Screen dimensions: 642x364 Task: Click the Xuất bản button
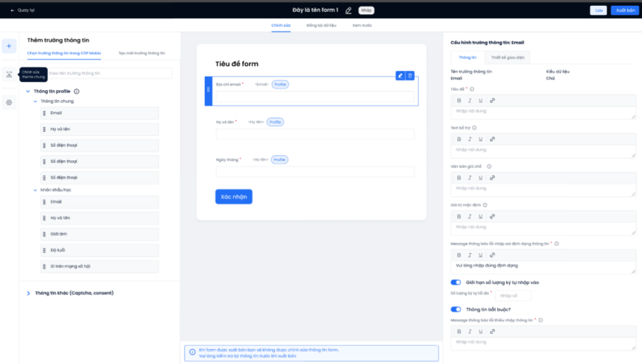(x=623, y=10)
